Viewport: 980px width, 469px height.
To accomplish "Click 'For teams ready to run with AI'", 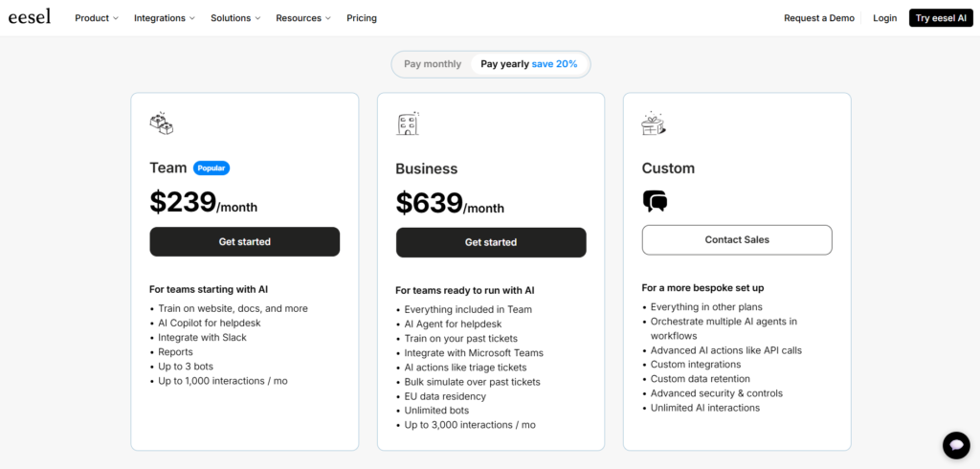I will click(x=465, y=290).
